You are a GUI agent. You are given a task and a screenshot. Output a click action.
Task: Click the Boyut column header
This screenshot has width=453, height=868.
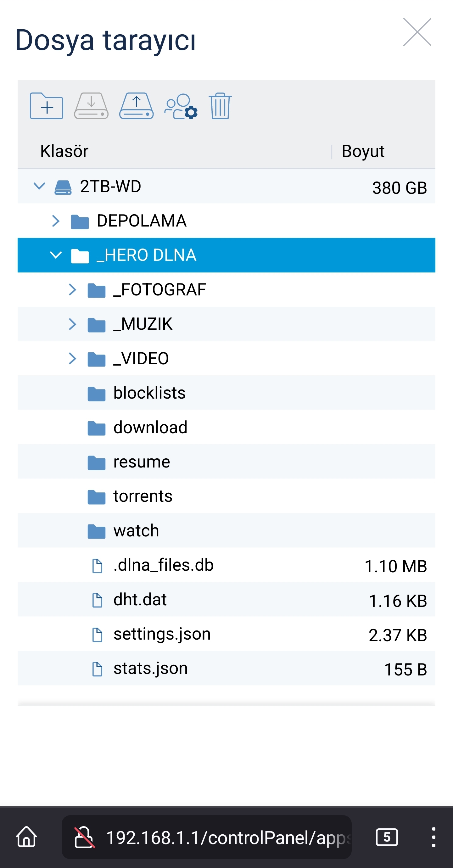click(363, 151)
